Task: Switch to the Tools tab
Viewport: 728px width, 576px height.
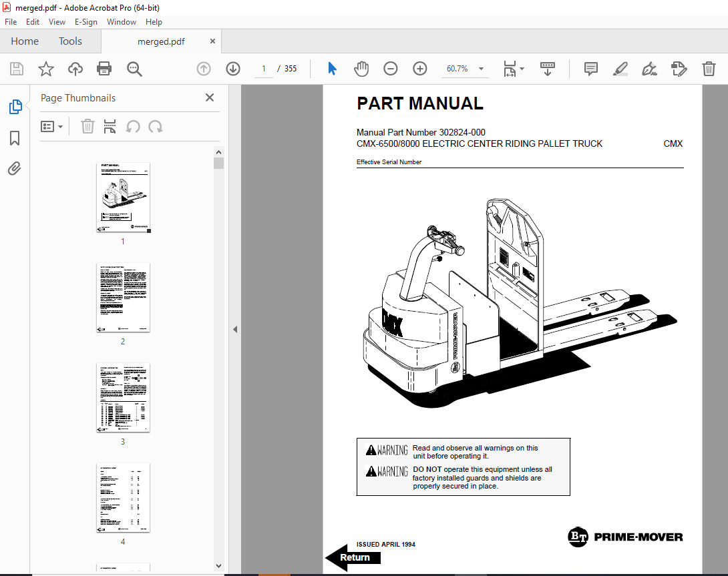Action: [70, 41]
